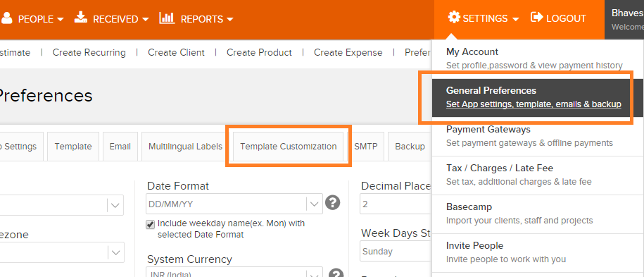The image size is (644, 277).
Task: Open the SETTINGS menu
Action: (x=484, y=18)
